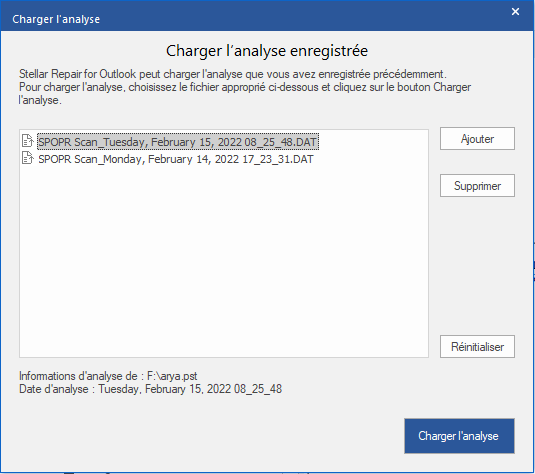This screenshot has height=474, width=535.
Task: Click the file icon of the Tuesday scan
Action: coord(27,141)
